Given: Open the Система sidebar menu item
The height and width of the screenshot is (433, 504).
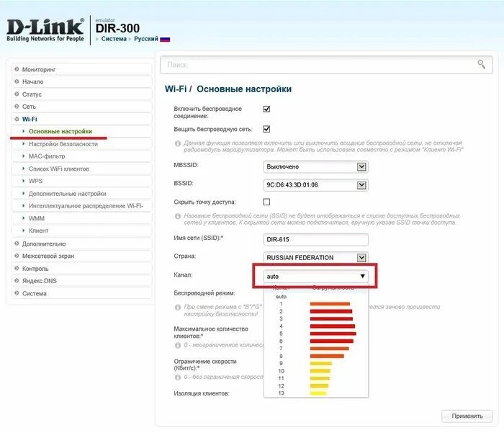Looking at the screenshot, I should (x=81, y=293).
